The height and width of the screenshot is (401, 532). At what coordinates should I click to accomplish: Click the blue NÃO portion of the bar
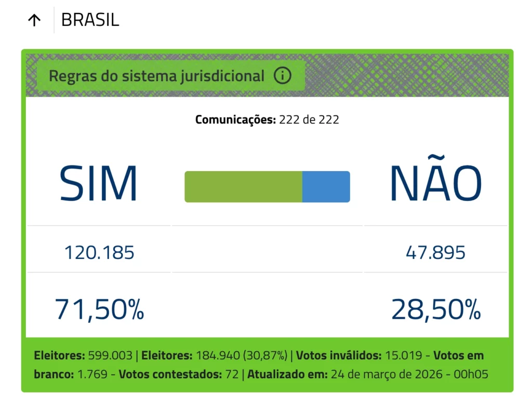tap(326, 187)
